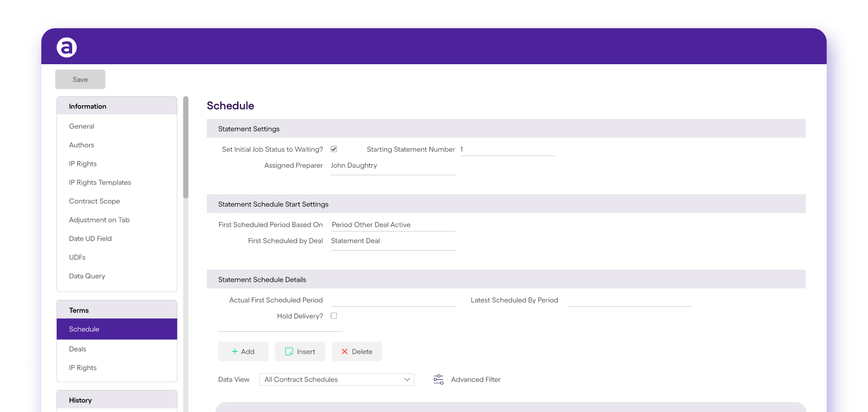Viewport: 868px width, 412px height.
Task: Uncheck Set Initial Job Status to Waiting
Action: point(334,149)
